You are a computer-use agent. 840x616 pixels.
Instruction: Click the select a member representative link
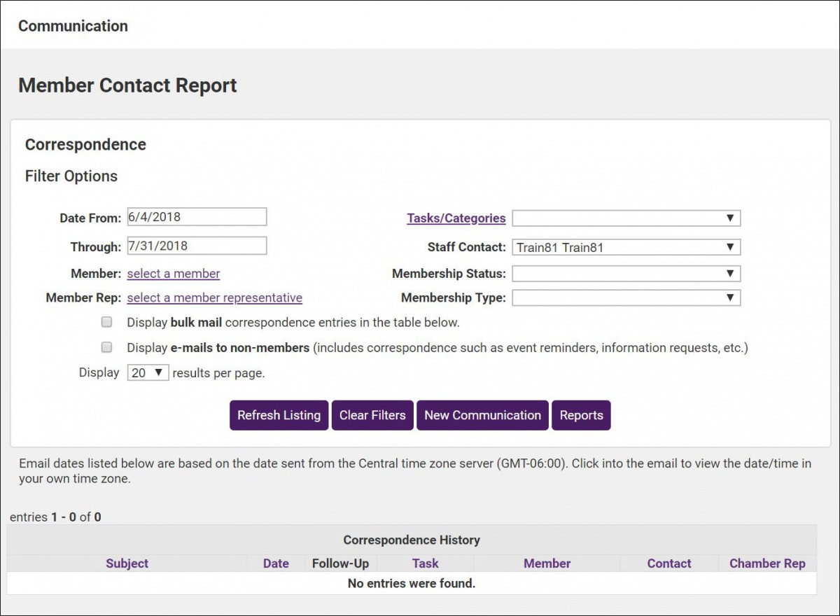(213, 297)
